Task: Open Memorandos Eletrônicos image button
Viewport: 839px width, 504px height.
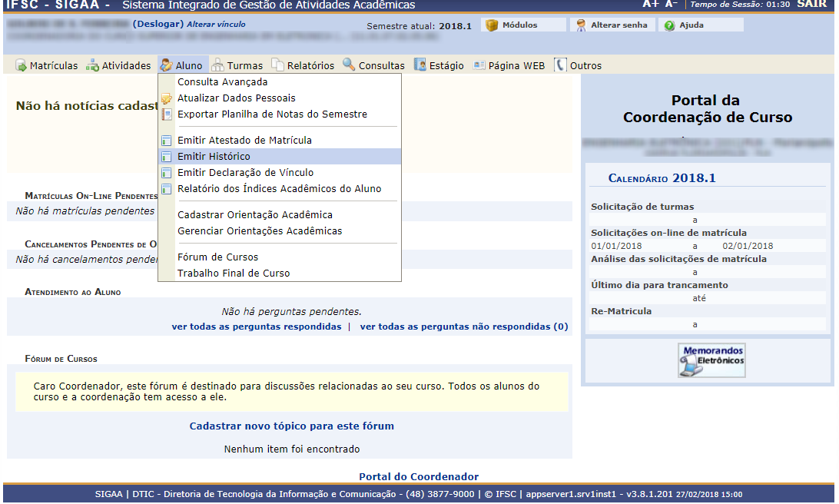Action: tap(711, 360)
